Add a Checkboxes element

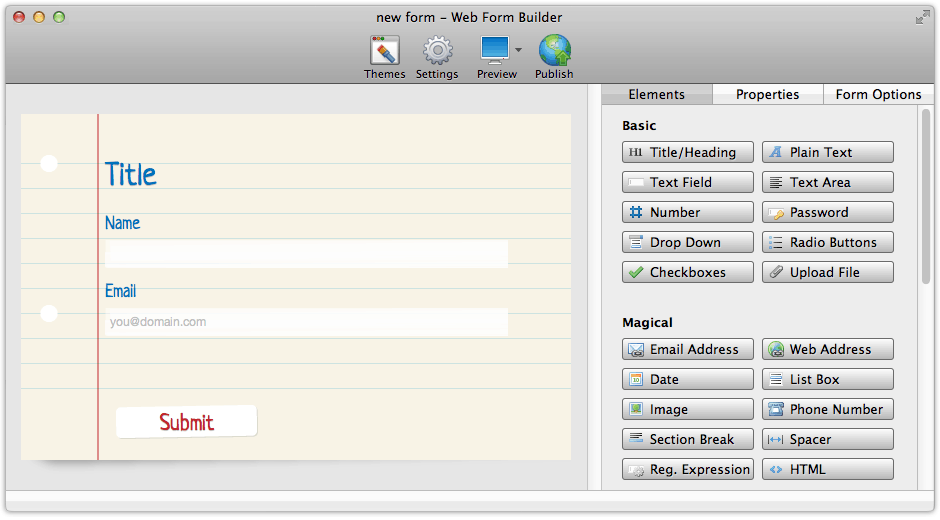tap(688, 272)
